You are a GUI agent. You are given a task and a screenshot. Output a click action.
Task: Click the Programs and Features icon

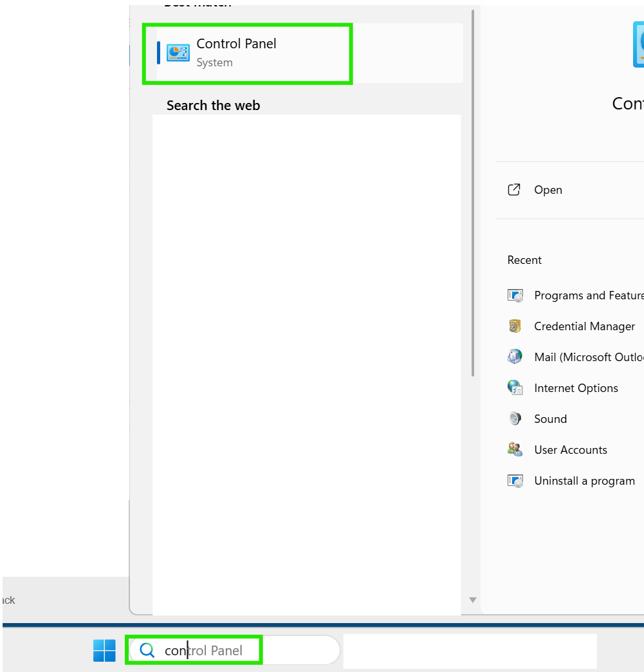515,295
